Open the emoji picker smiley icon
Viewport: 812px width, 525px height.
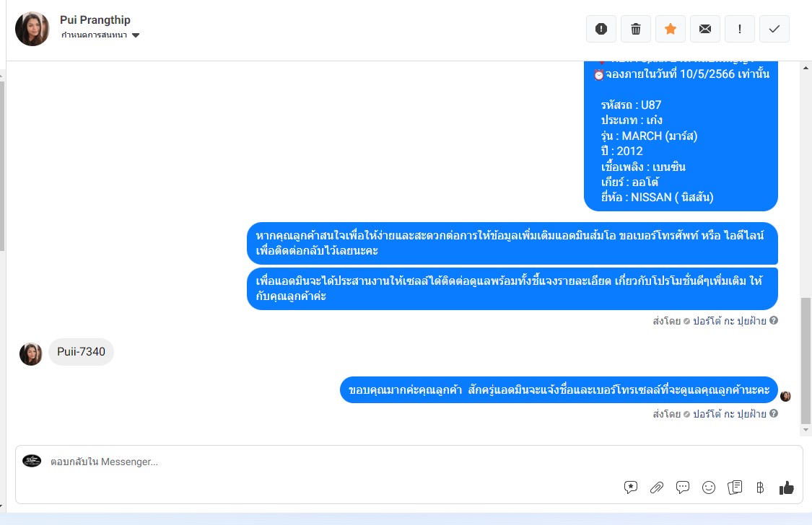click(x=709, y=487)
